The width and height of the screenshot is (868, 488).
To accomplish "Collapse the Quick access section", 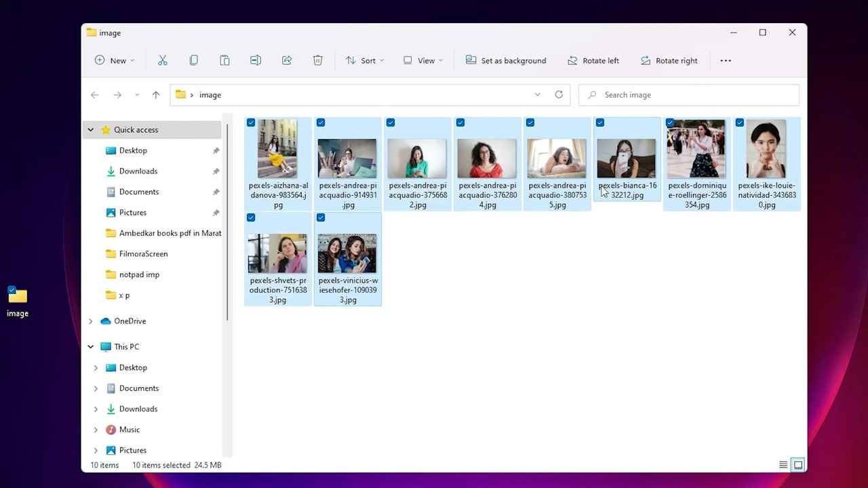I will tap(91, 130).
